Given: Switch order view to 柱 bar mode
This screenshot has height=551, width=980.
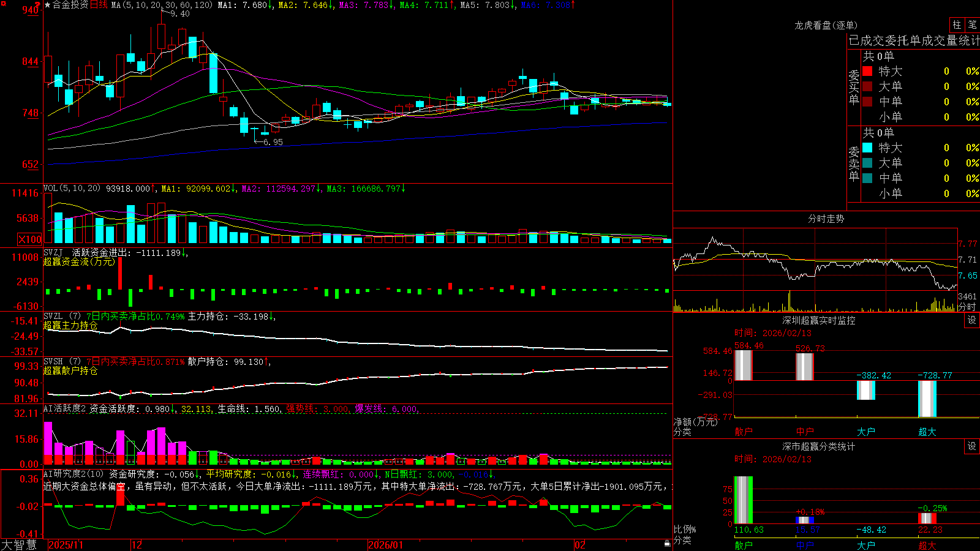Looking at the screenshot, I should tap(957, 24).
